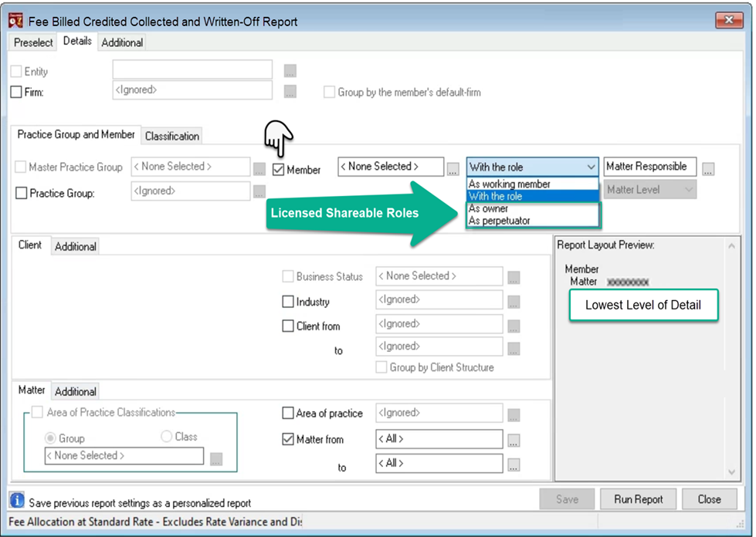Viewport: 756px width, 537px height.
Task: Open the Classification tab
Action: coord(172,137)
